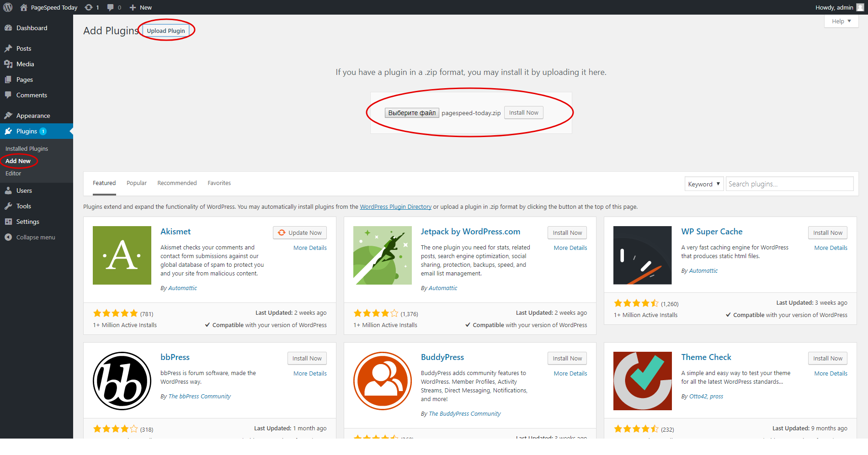Open admin user avatar in top bar
Viewport: 868px width, 455px height.
click(x=860, y=7)
